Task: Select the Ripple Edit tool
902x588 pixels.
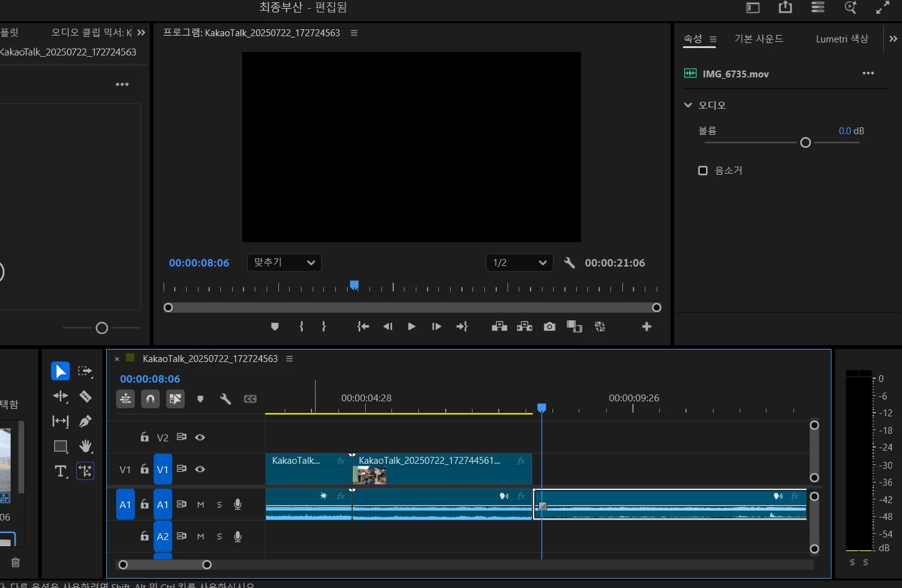Action: coord(61,396)
